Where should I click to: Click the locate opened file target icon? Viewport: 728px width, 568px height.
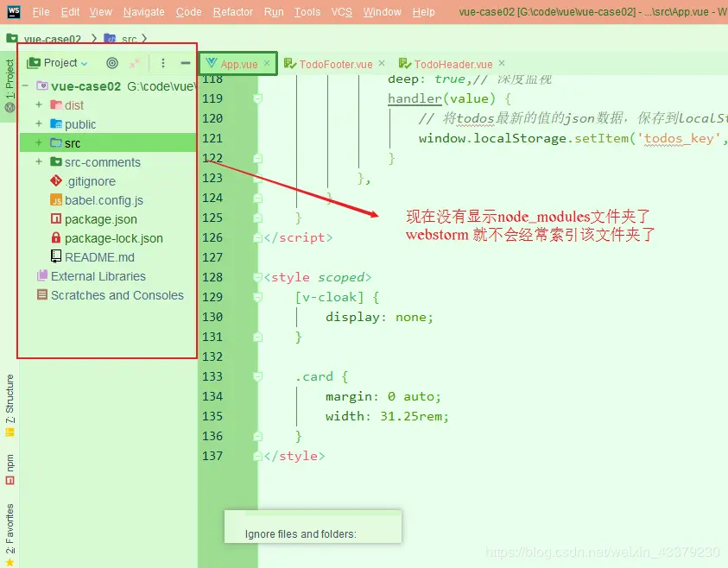tap(112, 63)
